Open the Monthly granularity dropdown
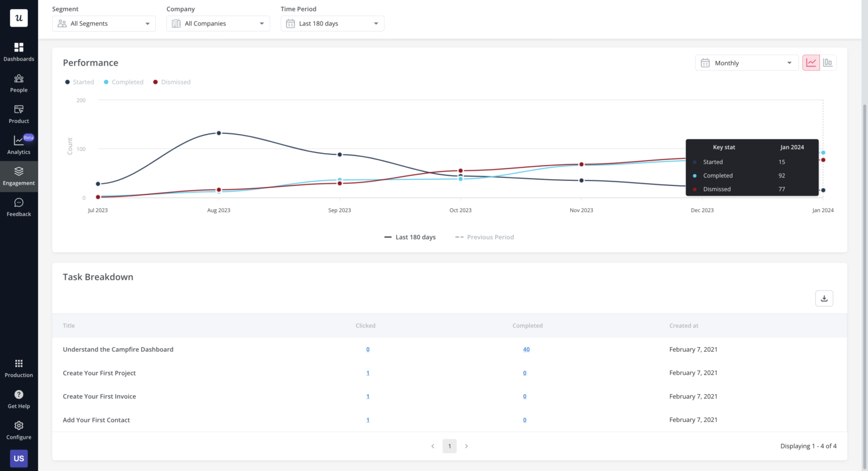This screenshot has width=868, height=471. pyautogui.click(x=746, y=62)
